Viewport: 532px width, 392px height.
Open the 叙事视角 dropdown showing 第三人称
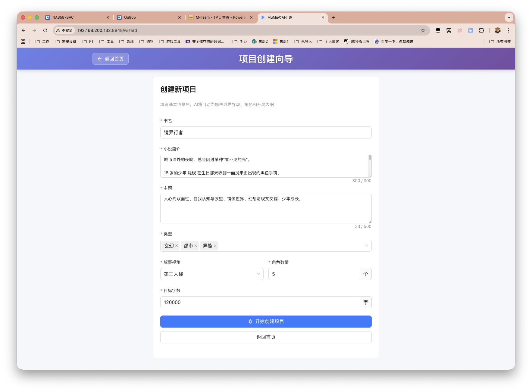point(211,274)
